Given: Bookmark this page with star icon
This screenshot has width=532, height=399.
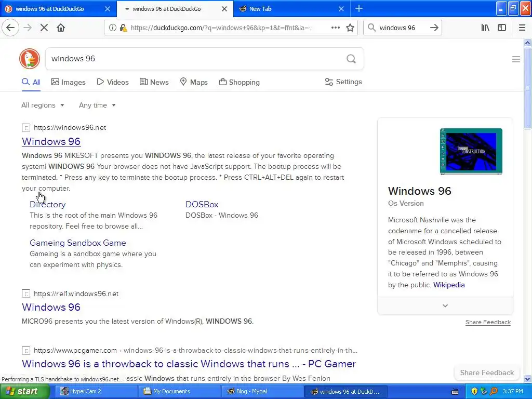Looking at the screenshot, I should click(x=350, y=28).
